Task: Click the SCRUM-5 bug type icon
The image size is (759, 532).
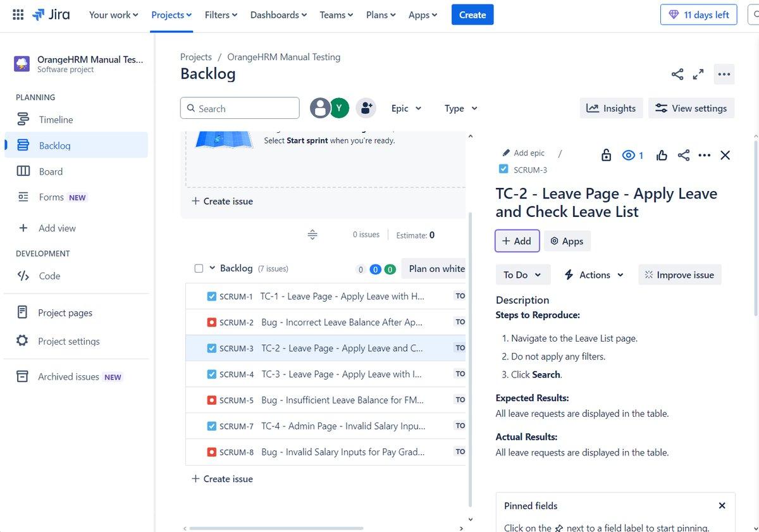Action: 212,400
